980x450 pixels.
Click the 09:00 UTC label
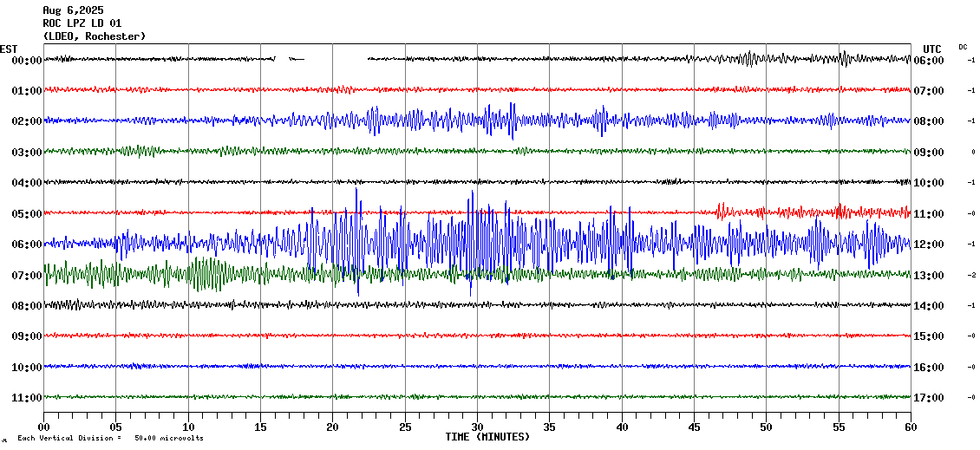click(927, 153)
